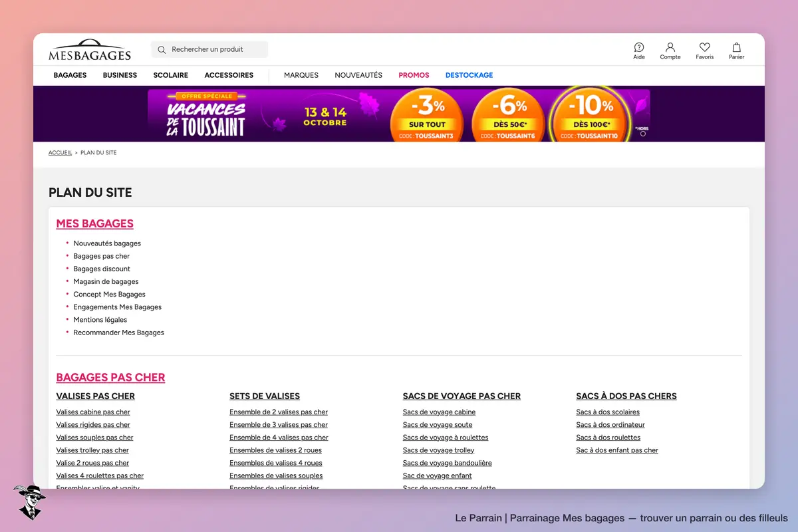Viewport: 798px width, 532px height.
Task: Open Bagages pas cher list link
Action: tap(102, 256)
